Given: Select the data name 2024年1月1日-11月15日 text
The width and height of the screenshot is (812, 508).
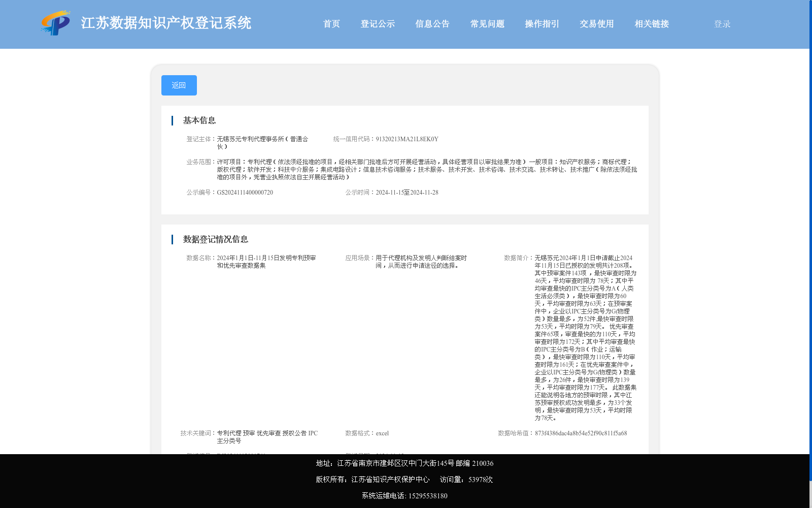Looking at the screenshot, I should point(266,262).
